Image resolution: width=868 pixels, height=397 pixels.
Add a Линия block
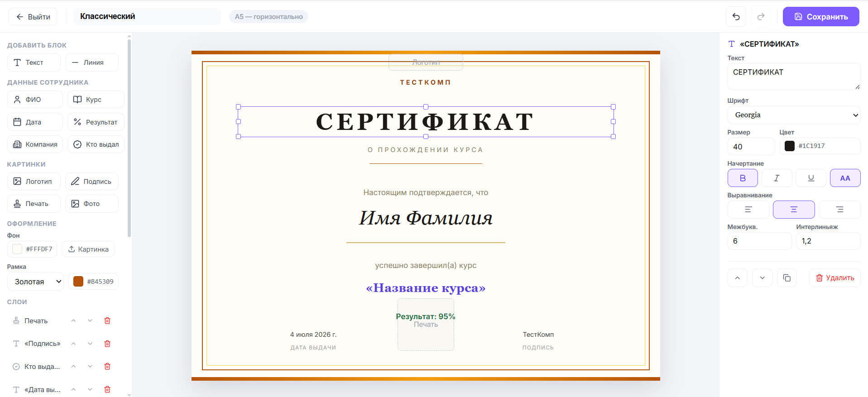point(92,62)
